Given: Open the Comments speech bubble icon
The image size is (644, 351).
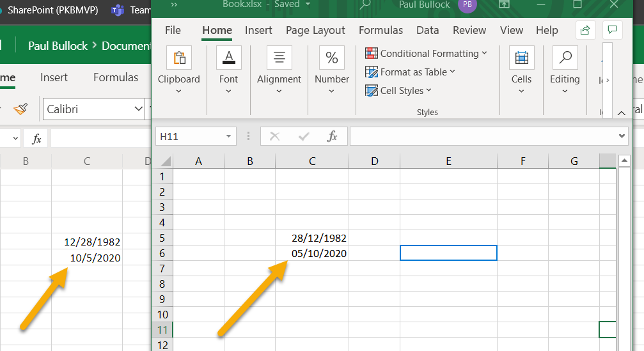Looking at the screenshot, I should pyautogui.click(x=612, y=30).
